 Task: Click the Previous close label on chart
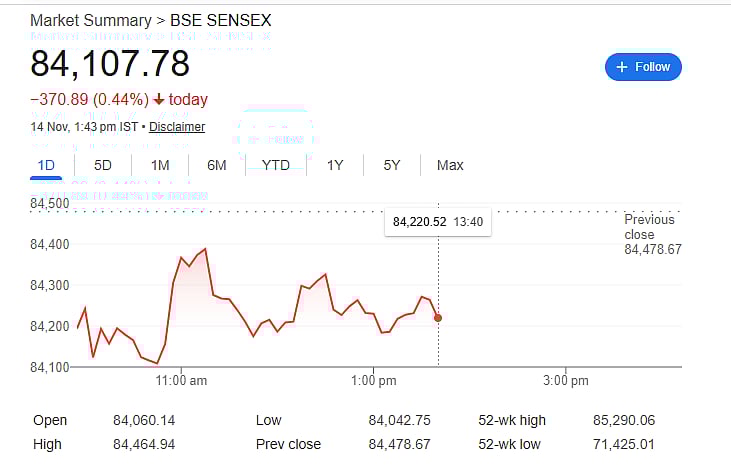pyautogui.click(x=652, y=226)
